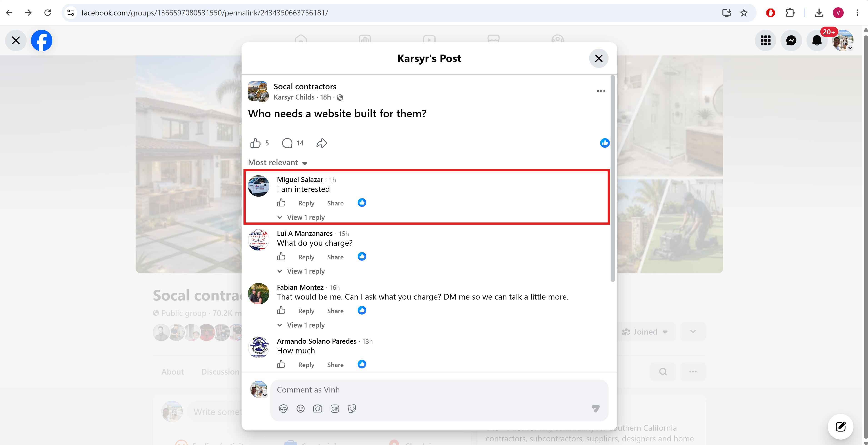Expand the reply under Fabian Montez's comment

tap(301, 325)
